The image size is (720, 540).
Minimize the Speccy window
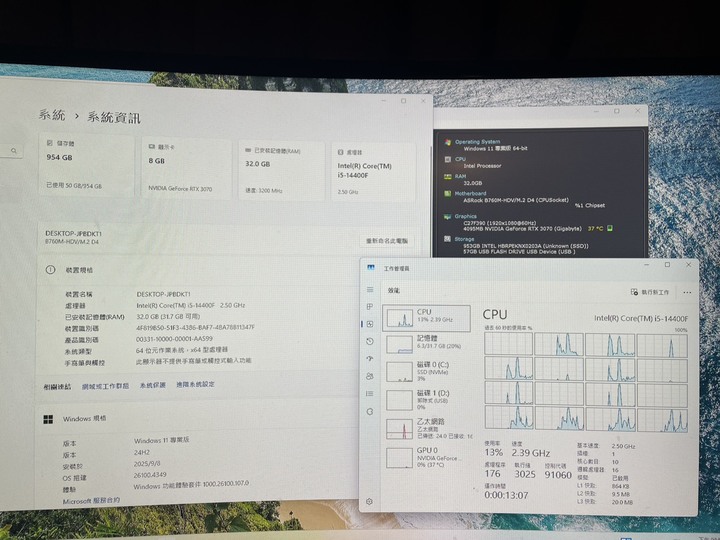pos(596,111)
